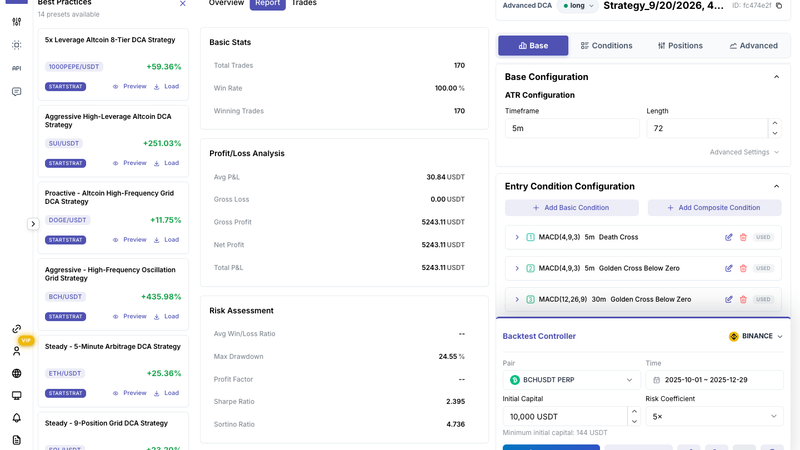The height and width of the screenshot is (450, 800).
Task: Increase the ATR Length value
Action: click(774, 123)
